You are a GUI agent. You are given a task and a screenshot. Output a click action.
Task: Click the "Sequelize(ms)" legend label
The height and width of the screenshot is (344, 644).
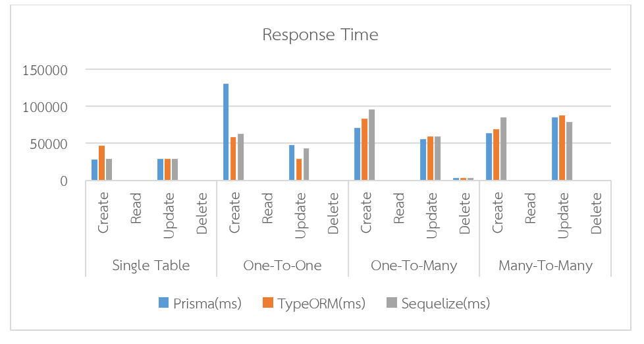click(x=446, y=304)
